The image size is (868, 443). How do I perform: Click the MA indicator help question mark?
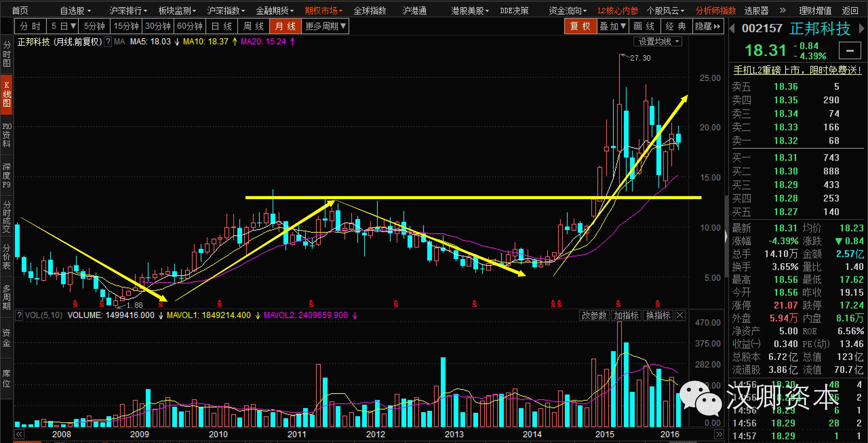point(108,42)
